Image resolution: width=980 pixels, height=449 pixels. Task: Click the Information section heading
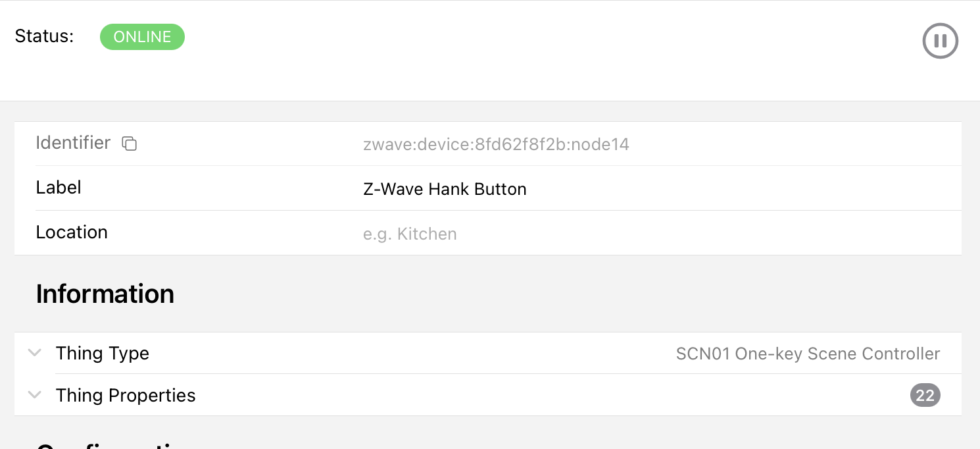click(105, 294)
